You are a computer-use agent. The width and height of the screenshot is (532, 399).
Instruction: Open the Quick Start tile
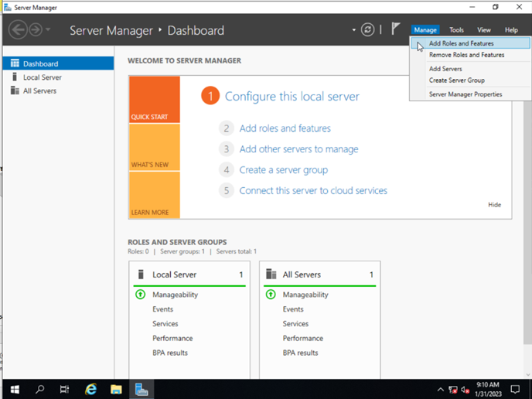pyautogui.click(x=155, y=100)
